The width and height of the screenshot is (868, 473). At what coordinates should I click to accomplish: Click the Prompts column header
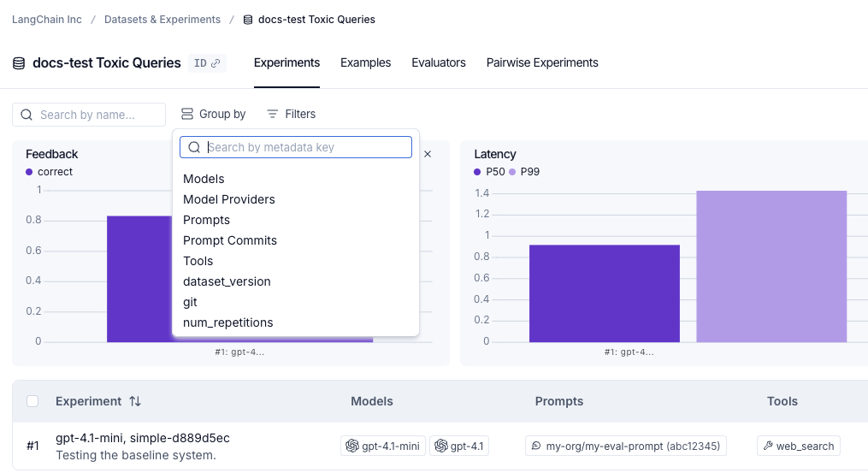[x=559, y=401]
